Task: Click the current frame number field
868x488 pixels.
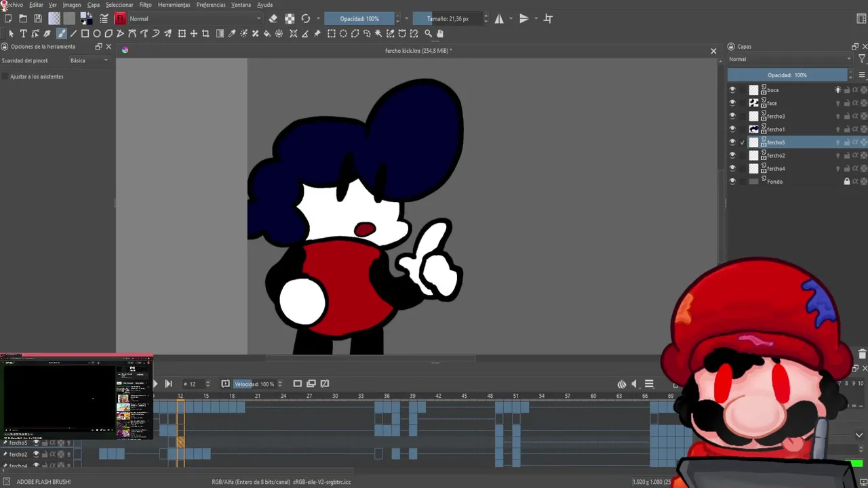Action: 193,384
